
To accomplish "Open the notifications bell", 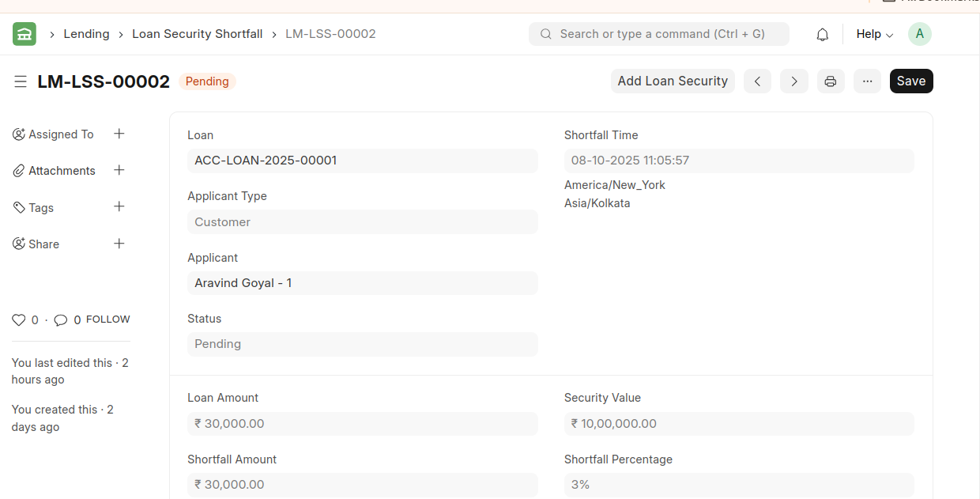I will [822, 35].
